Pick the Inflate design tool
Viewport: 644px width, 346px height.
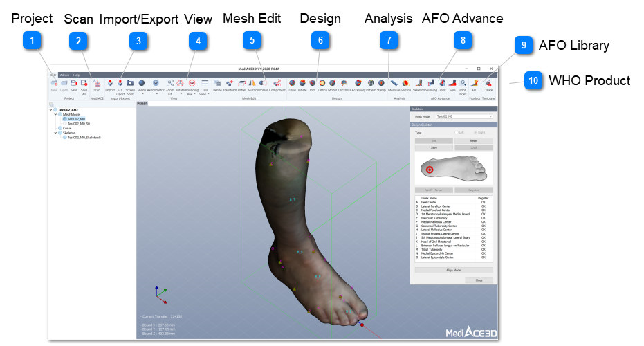click(302, 85)
